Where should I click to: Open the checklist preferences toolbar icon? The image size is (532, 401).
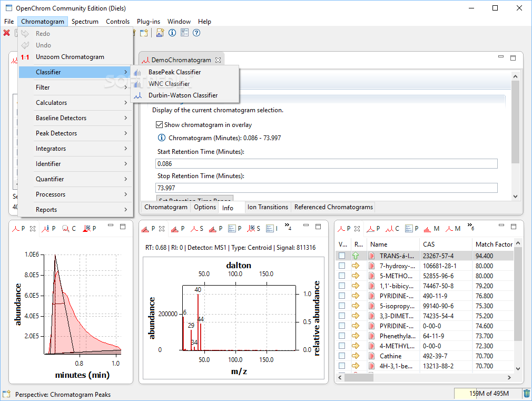pyautogui.click(x=184, y=33)
